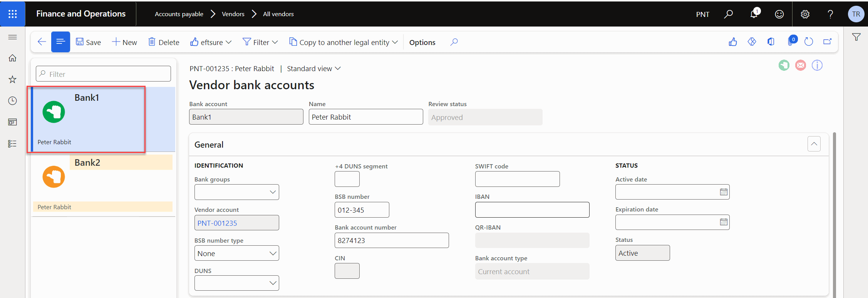Open the Power Apps diamond icon
The height and width of the screenshot is (298, 868).
(x=752, y=42)
